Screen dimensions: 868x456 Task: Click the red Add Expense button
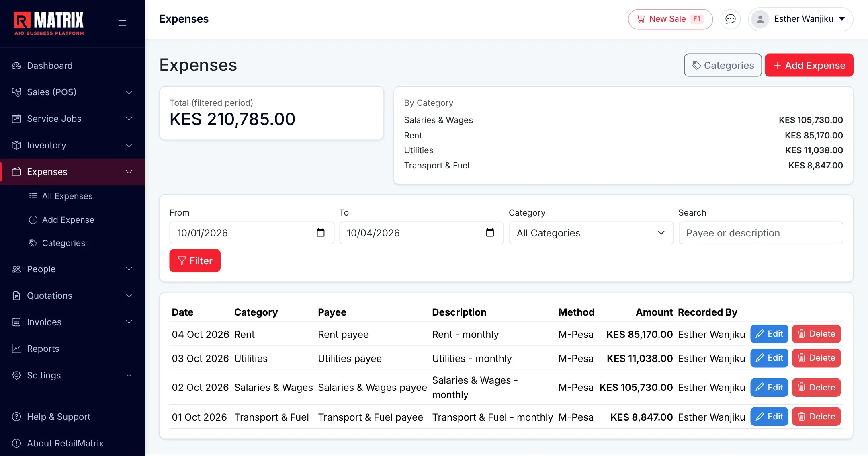click(x=809, y=65)
